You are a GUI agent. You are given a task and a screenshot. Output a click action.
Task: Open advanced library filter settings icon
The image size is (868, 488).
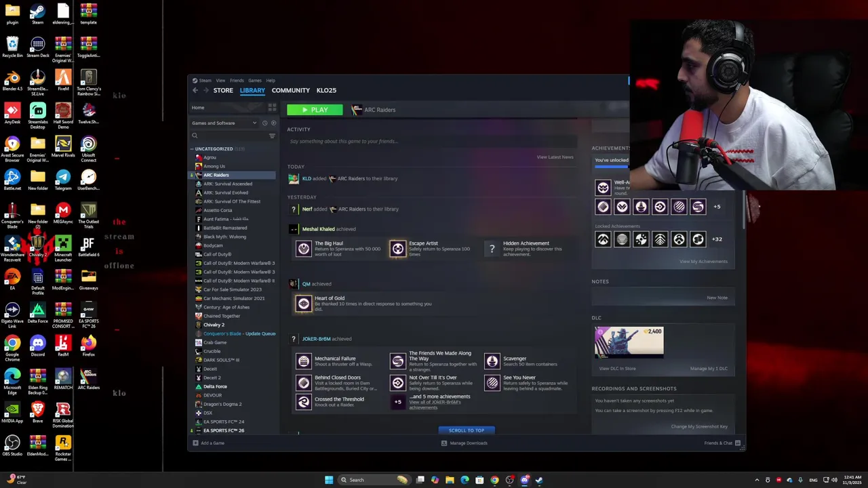tap(272, 136)
